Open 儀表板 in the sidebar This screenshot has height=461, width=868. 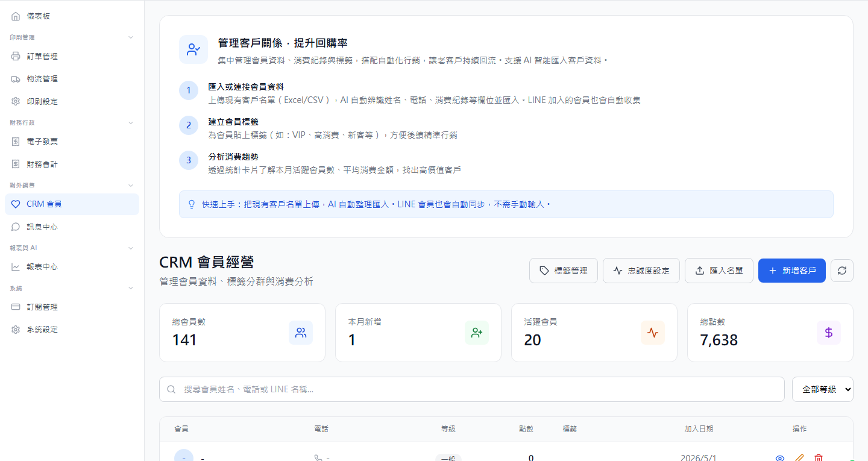coord(72,16)
